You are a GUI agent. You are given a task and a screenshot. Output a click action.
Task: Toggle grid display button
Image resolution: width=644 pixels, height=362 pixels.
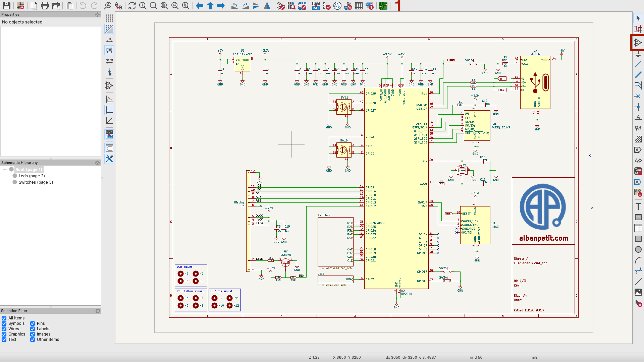click(x=109, y=18)
